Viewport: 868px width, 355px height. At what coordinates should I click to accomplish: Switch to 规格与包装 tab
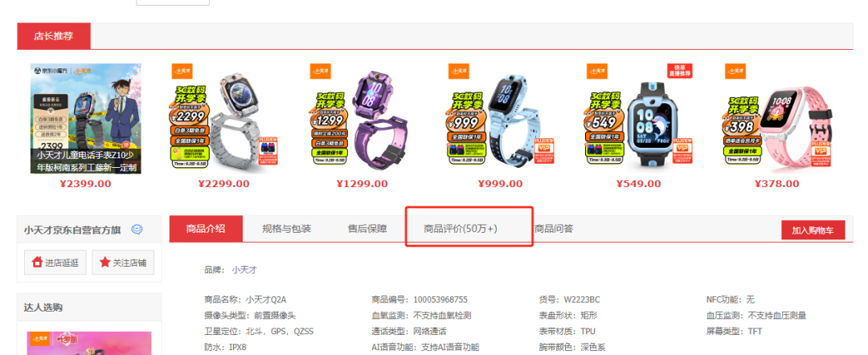[x=287, y=229]
